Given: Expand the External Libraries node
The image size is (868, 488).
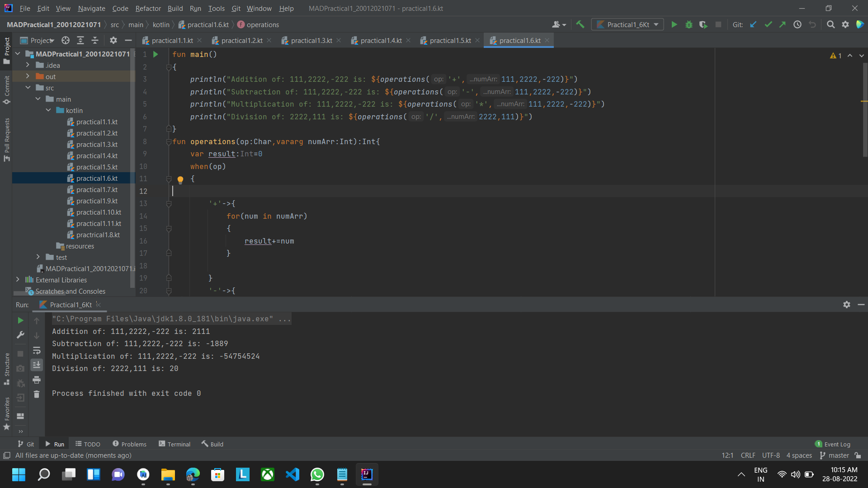Looking at the screenshot, I should pos(18,280).
